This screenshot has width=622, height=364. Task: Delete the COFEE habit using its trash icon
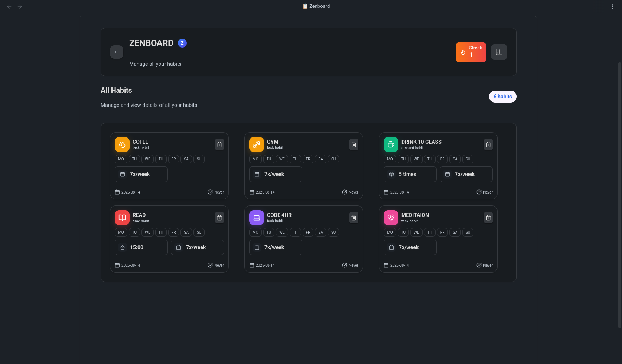pyautogui.click(x=219, y=144)
